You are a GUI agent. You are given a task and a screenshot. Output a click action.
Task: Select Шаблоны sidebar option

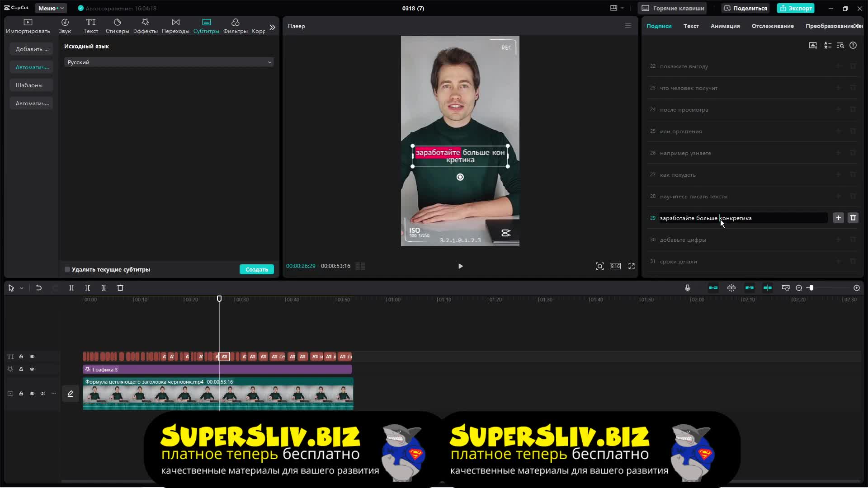coord(32,85)
